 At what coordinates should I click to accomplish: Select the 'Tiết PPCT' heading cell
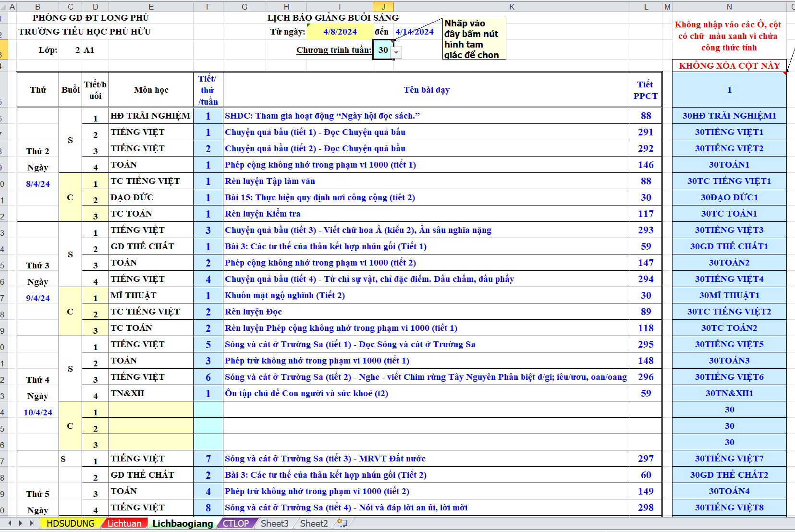646,90
